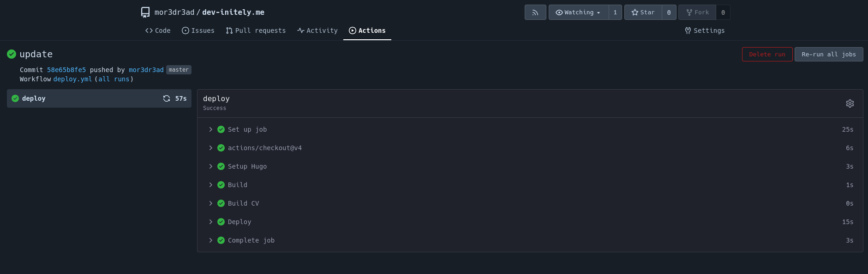Click the repository icon beside mor3dr3ad
The width and height of the screenshot is (868, 274).
pos(145,12)
